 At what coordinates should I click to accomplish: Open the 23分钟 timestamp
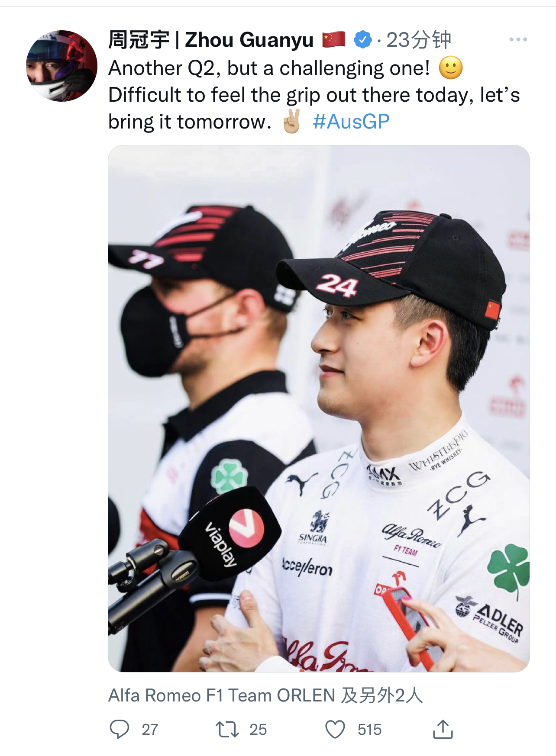[419, 40]
